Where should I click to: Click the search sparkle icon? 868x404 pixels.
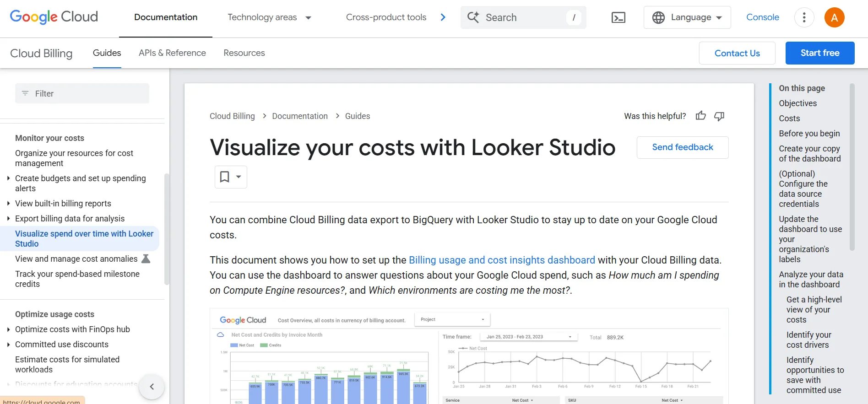pos(473,17)
